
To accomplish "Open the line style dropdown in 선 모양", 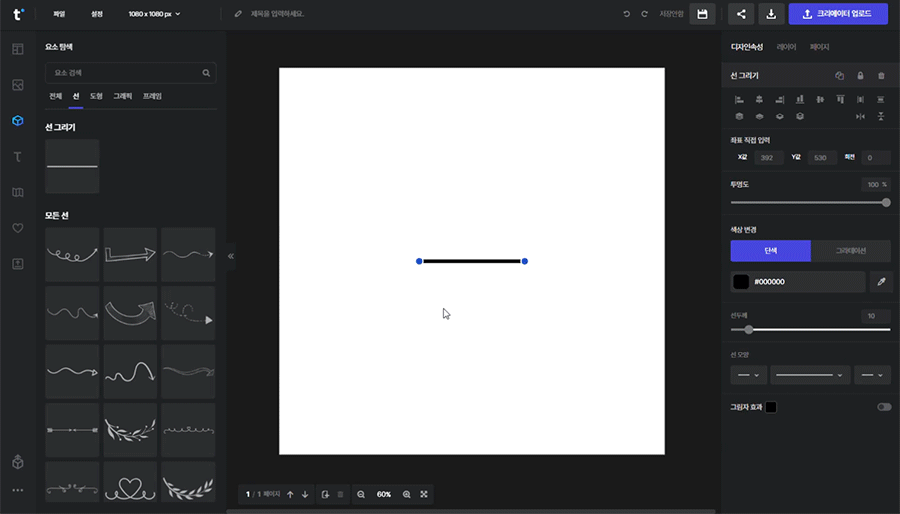I will [810, 375].
